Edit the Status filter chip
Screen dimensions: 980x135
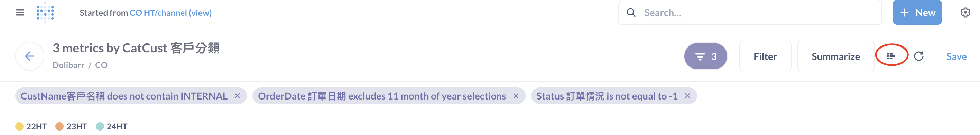(x=607, y=96)
